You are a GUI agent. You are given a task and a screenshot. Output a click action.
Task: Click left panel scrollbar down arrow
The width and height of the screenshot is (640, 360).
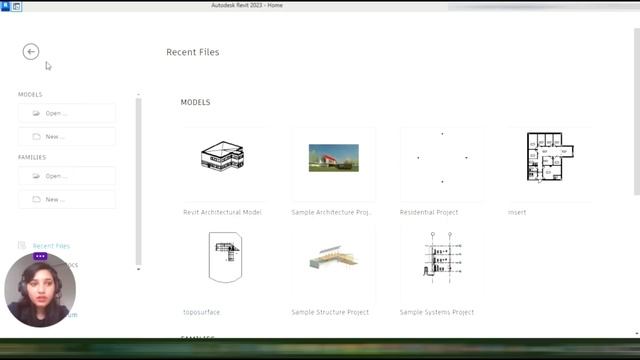click(139, 269)
